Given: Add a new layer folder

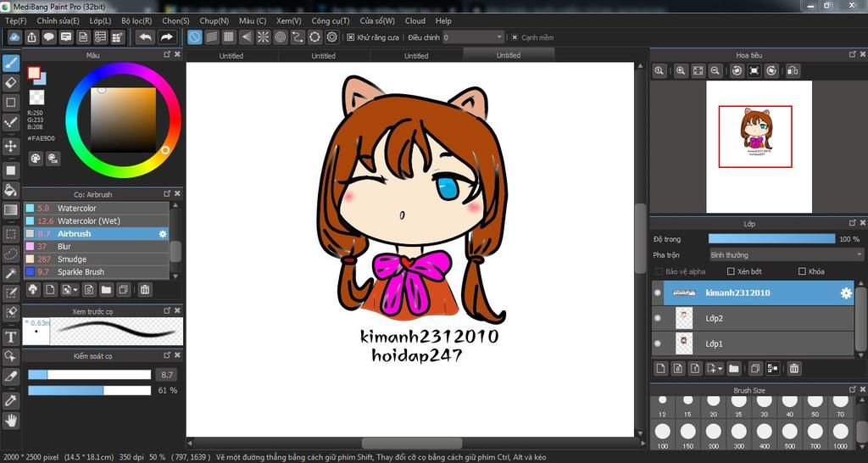Looking at the screenshot, I should pos(733,368).
